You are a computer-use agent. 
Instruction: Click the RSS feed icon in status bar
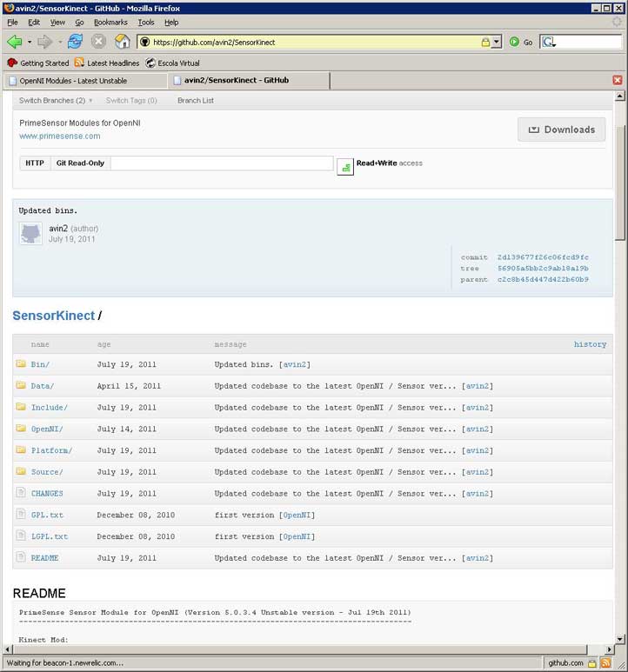[605, 663]
